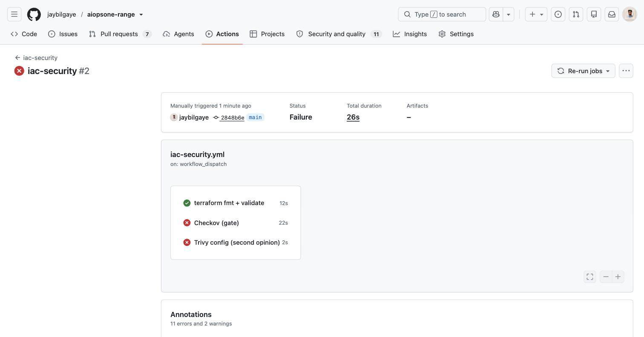The height and width of the screenshot is (337, 644).
Task: Click the Failure status text
Action: 301,117
